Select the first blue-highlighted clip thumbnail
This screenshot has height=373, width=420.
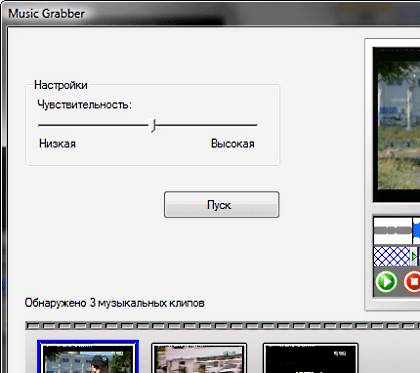pos(88,357)
